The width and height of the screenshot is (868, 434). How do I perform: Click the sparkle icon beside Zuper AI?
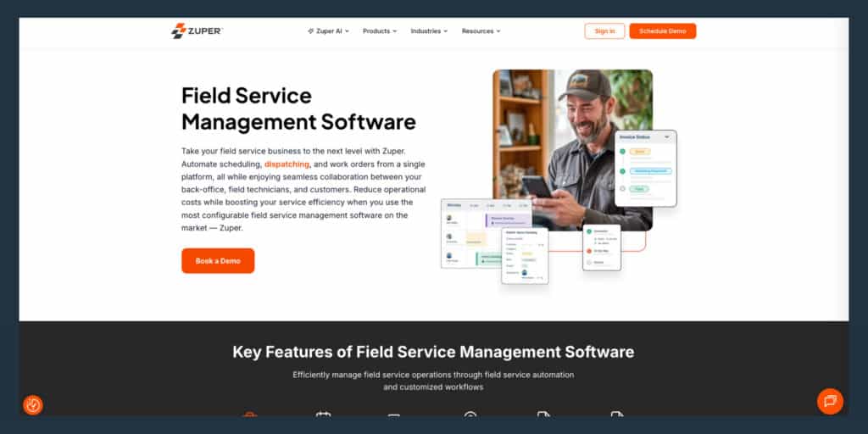click(x=310, y=31)
